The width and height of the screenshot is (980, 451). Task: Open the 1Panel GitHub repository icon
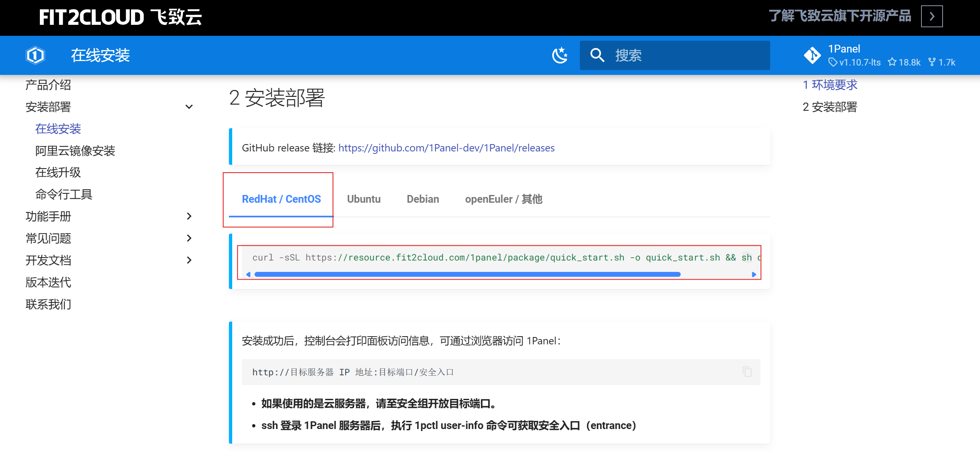coord(812,55)
